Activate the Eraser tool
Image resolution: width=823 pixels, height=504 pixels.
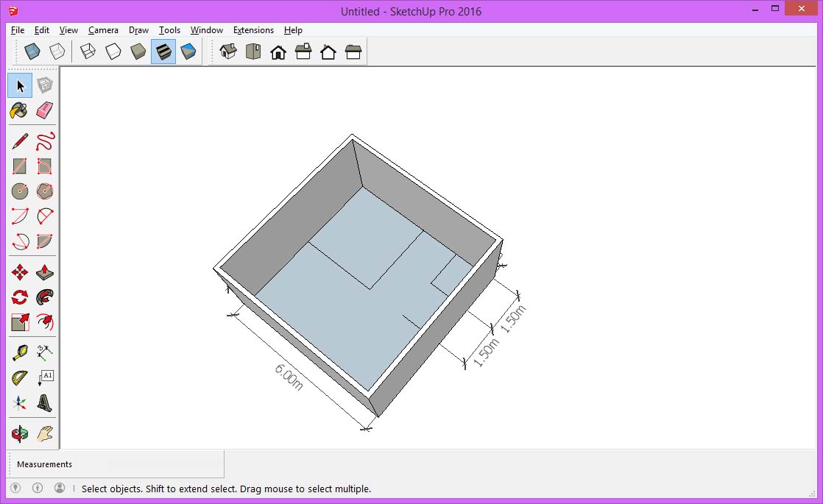44,110
